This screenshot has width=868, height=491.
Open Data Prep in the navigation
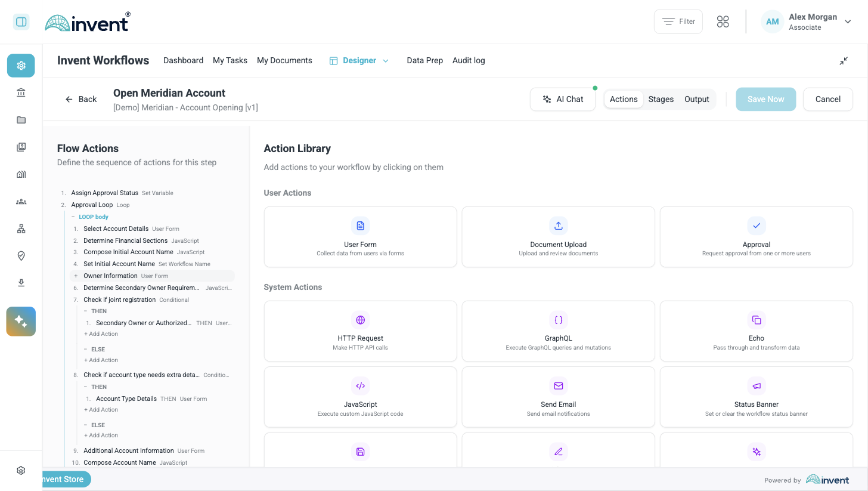click(425, 61)
